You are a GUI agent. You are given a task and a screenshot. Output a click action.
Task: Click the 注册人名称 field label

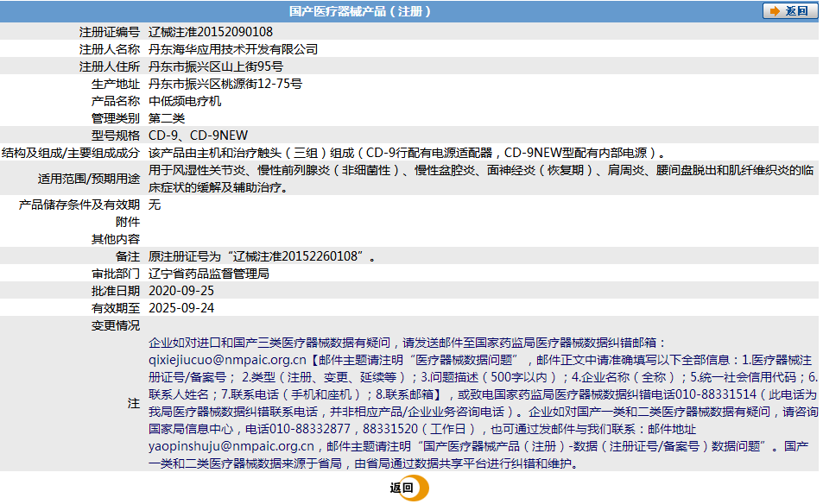click(x=109, y=49)
